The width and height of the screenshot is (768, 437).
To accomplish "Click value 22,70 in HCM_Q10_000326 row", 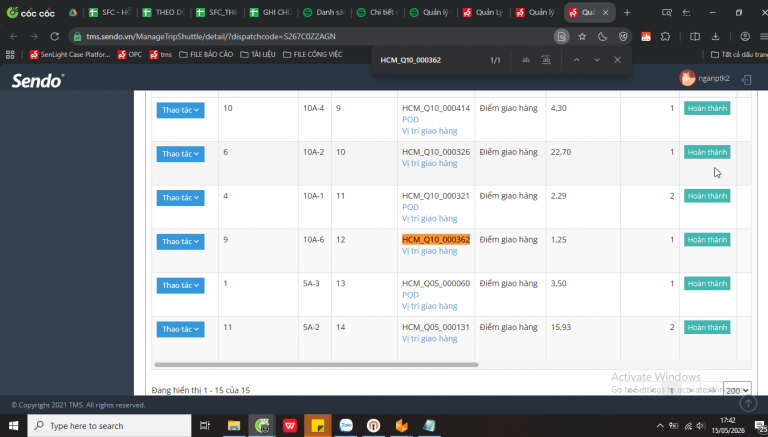I will [x=561, y=152].
